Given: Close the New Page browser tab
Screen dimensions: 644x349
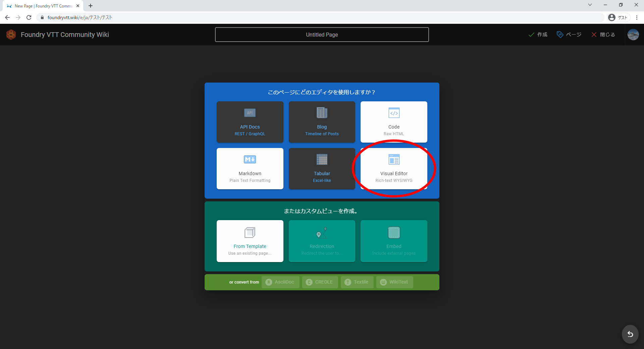Looking at the screenshot, I should [x=78, y=6].
